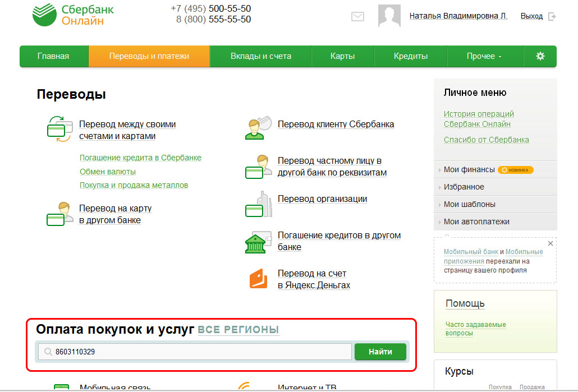Open Перевод клиенту Сбербанка link
578x392 pixels.
336,124
